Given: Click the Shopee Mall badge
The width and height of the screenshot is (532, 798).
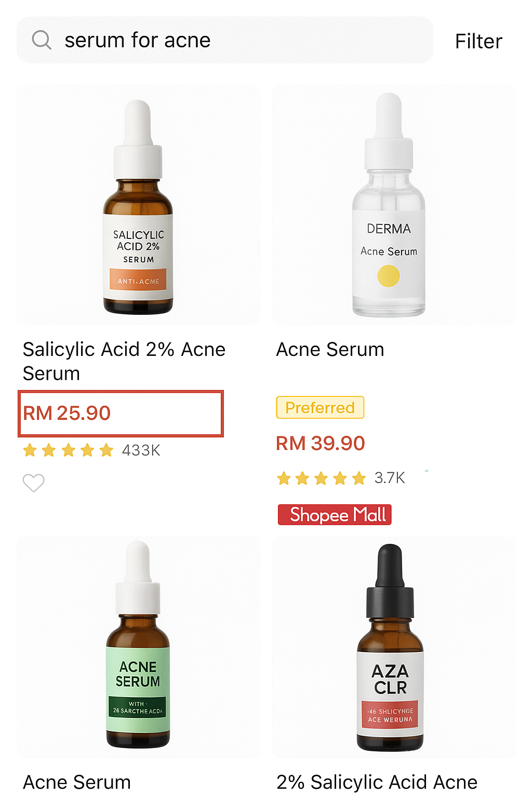Looking at the screenshot, I should [335, 515].
